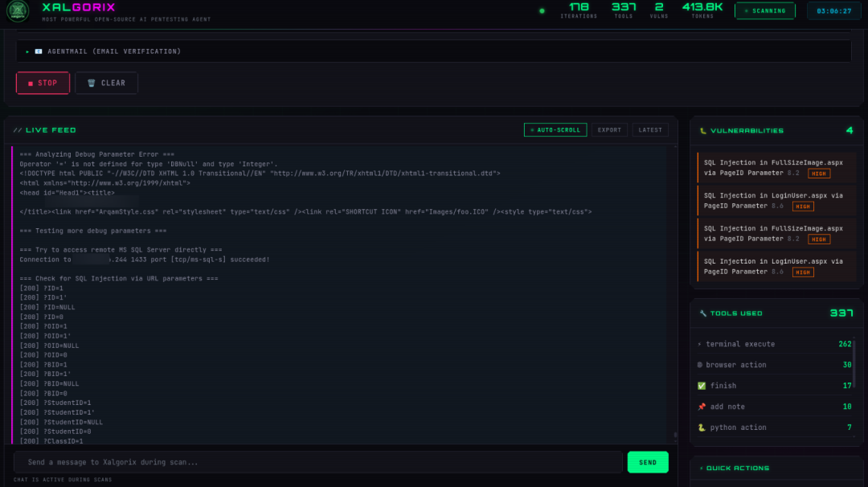This screenshot has height=487, width=868.
Task: Click the '[200] ?ID=NULL' feed line
Action: tap(47, 307)
